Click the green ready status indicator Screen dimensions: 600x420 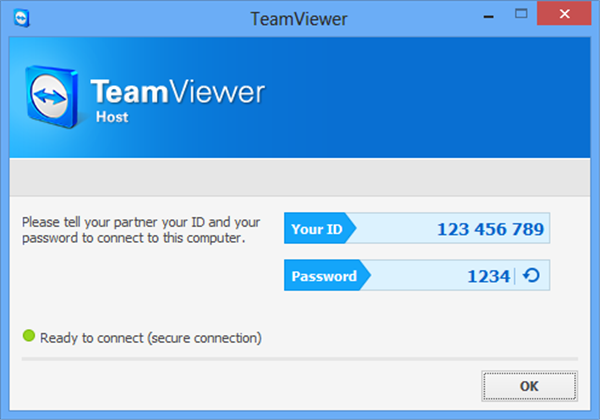pos(29,336)
